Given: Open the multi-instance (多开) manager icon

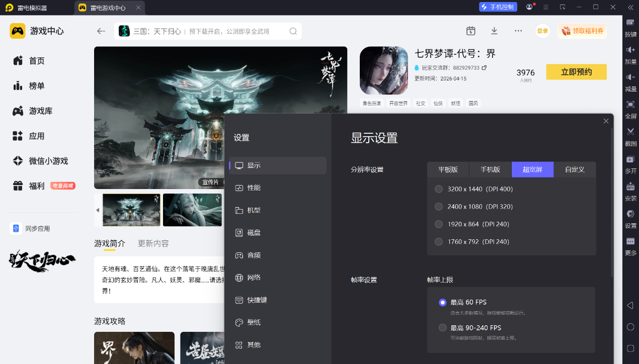Looking at the screenshot, I should 630,159.
